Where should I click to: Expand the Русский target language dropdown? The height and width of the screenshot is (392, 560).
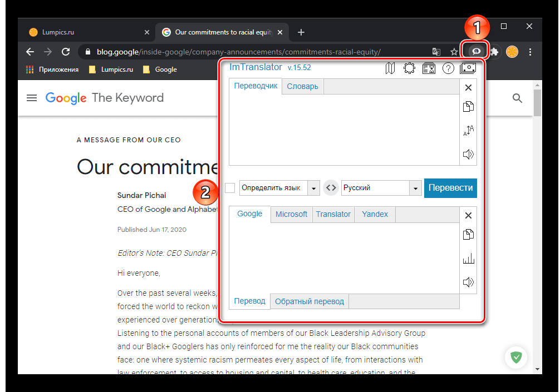pos(415,188)
